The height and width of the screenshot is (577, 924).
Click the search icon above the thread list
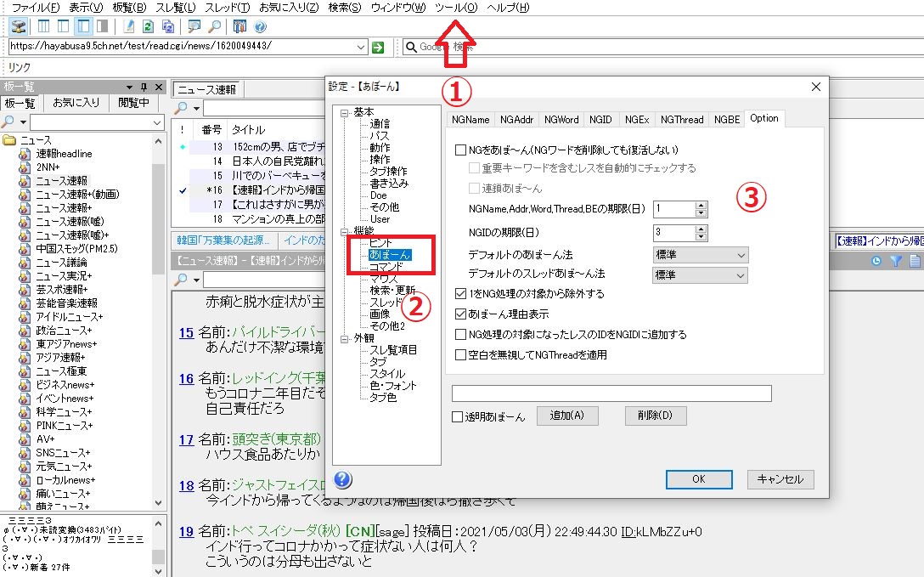pyautogui.click(x=181, y=108)
